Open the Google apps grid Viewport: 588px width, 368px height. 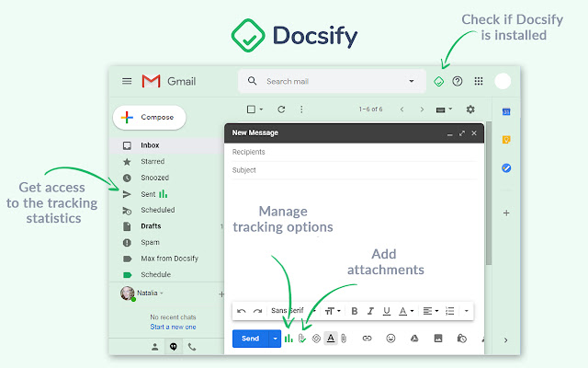479,81
